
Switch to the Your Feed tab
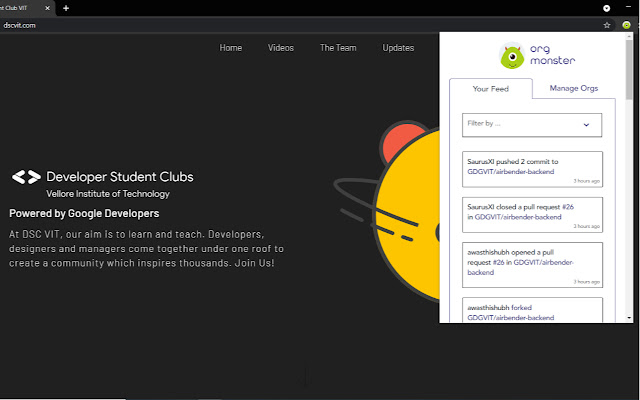(491, 89)
